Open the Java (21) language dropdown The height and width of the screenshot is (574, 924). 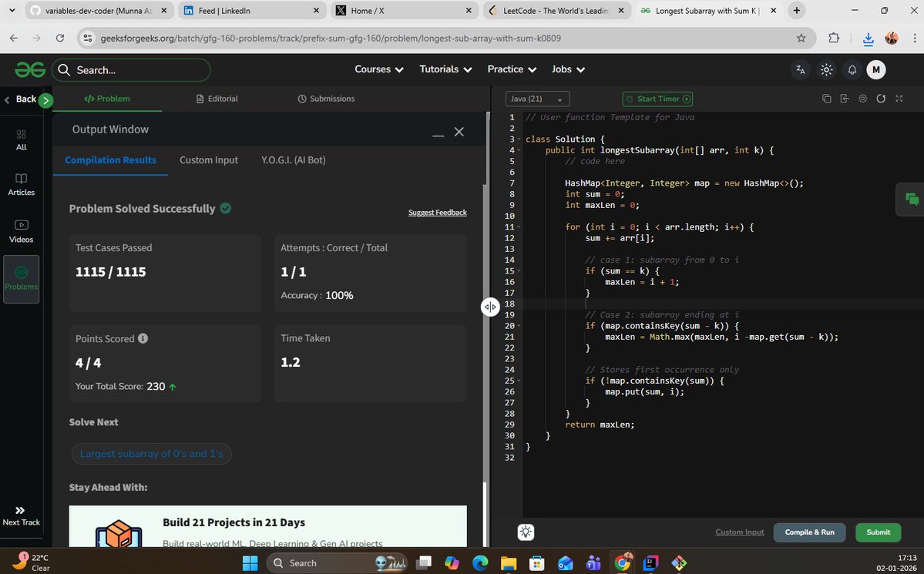pyautogui.click(x=537, y=99)
